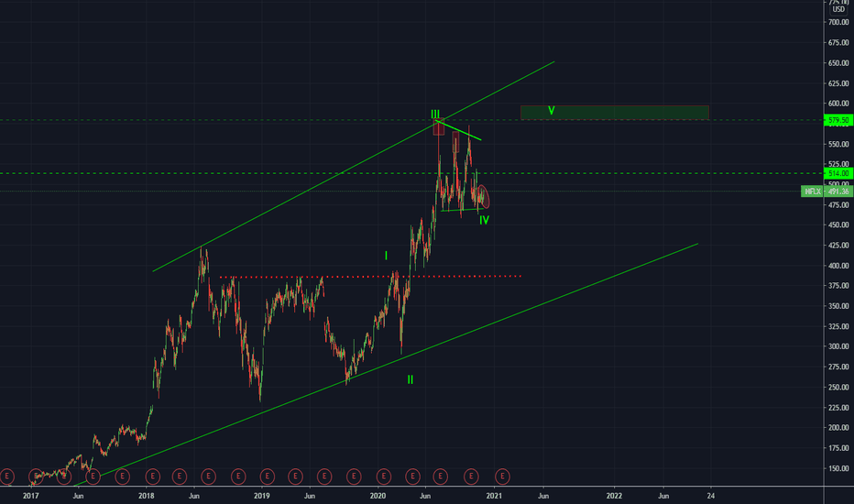Click the 514.00 price level tag
The width and height of the screenshot is (854, 504).
click(838, 173)
